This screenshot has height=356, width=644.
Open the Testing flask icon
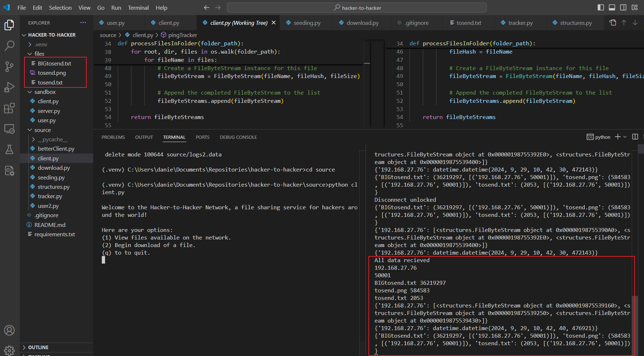click(x=9, y=150)
